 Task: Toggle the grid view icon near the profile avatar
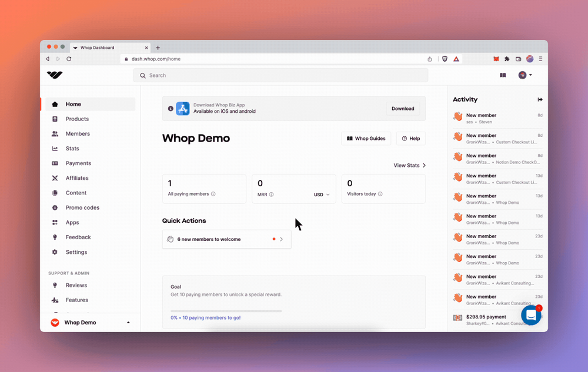coord(503,75)
